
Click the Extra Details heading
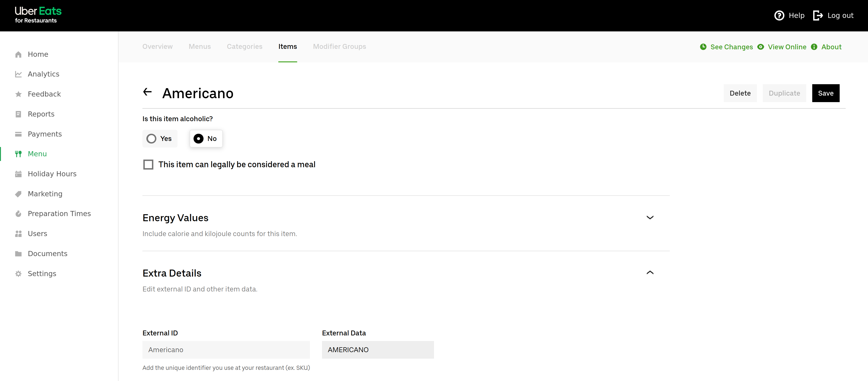172,273
